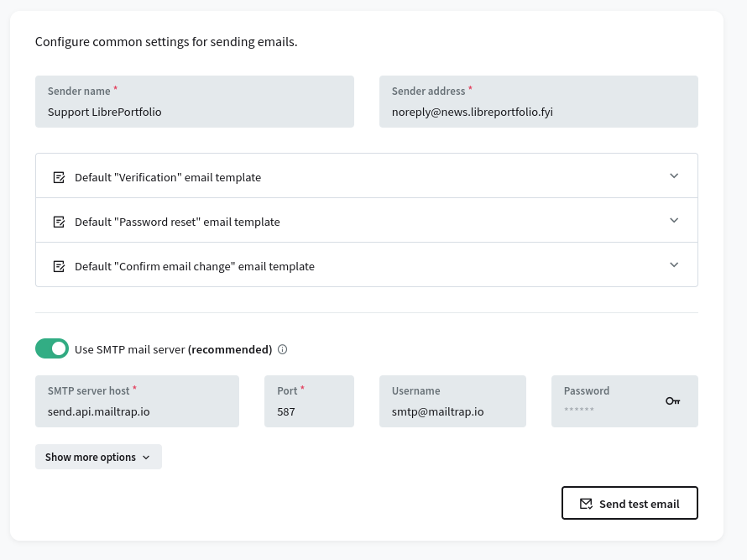
Task: Select the Port field showing 587
Action: 309,411
